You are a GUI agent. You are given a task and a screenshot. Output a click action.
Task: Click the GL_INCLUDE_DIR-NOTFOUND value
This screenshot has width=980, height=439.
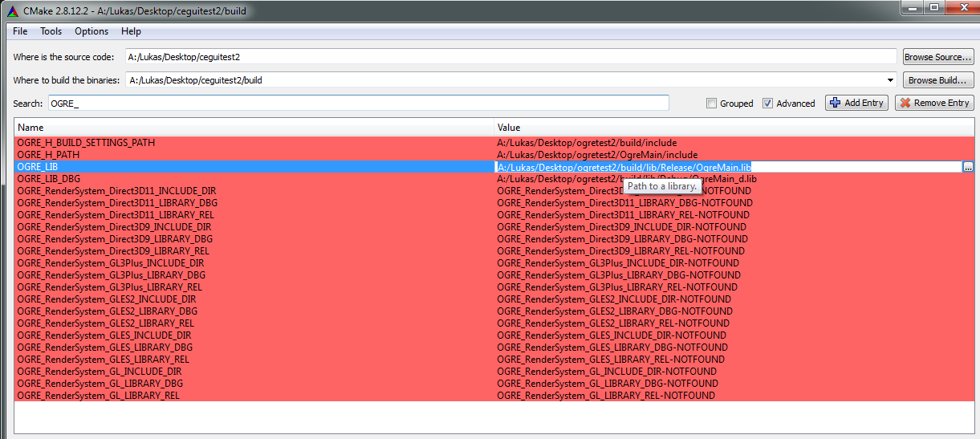click(607, 372)
